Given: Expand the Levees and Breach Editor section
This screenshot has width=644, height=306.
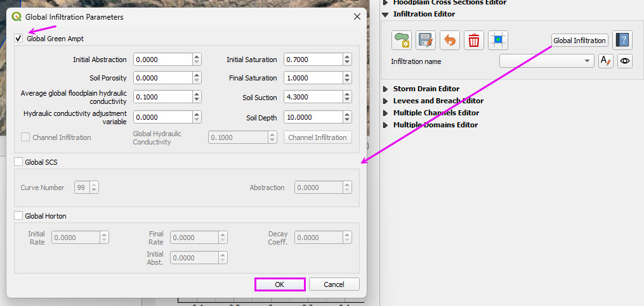Looking at the screenshot, I should click(x=386, y=101).
